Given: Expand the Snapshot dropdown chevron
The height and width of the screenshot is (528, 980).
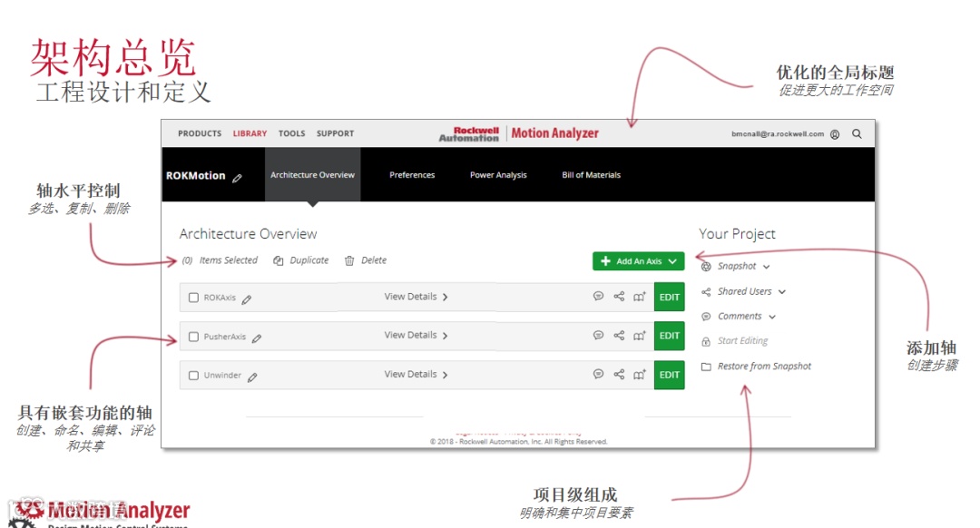Looking at the screenshot, I should click(766, 267).
